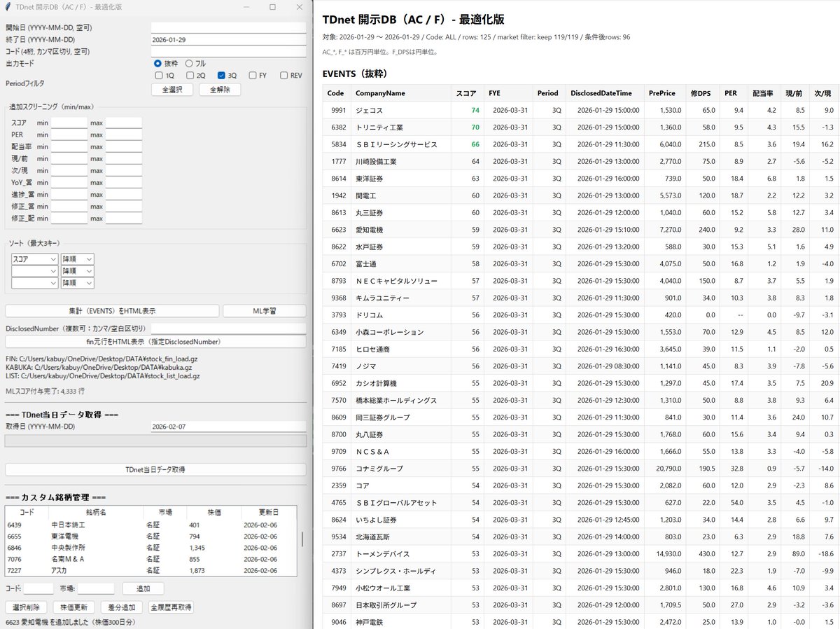Click 集計（EVENTS）をHTML表示 button
Viewport: 840px width, 629px height.
[112, 311]
